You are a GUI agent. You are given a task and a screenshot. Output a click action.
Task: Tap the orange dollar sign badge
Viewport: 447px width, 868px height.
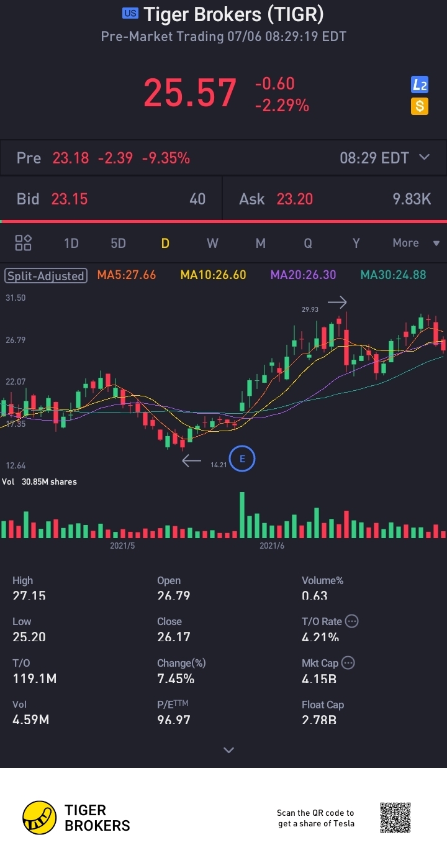pos(420,106)
